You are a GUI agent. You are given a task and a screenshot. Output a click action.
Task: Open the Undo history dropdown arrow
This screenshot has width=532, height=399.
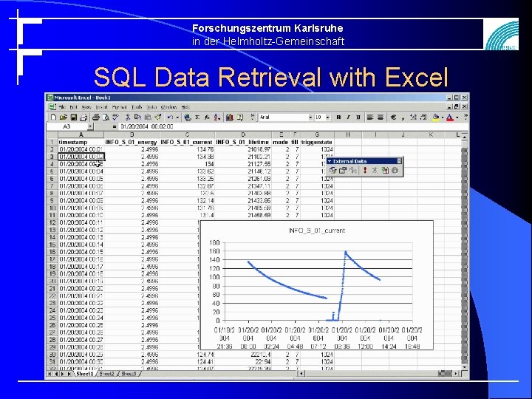tap(177, 117)
